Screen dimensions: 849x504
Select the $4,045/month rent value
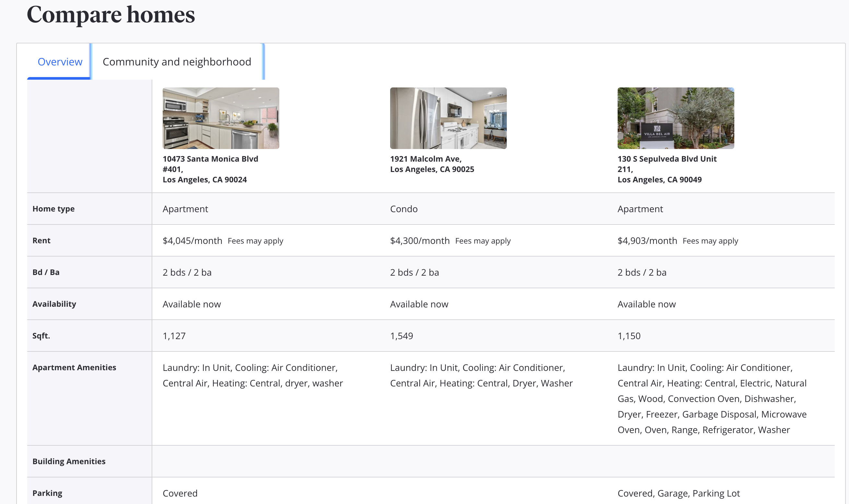192,241
